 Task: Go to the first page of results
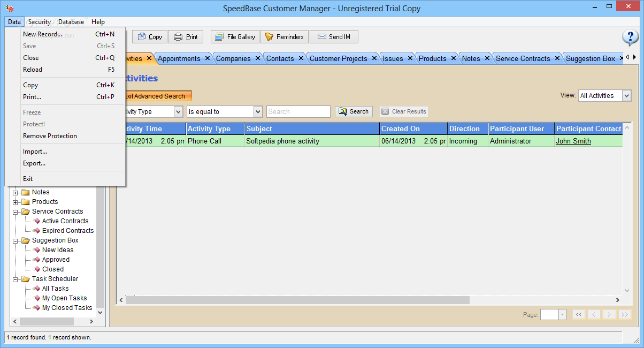coord(578,315)
